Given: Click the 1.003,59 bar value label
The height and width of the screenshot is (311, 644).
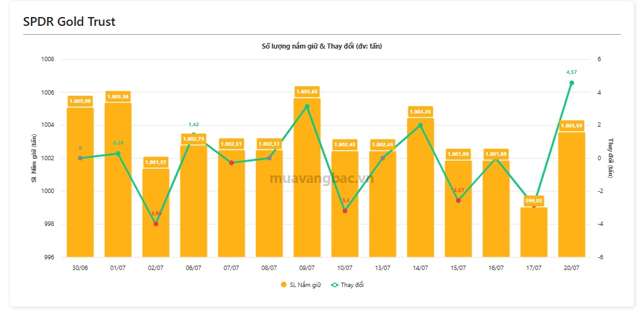Looking at the screenshot, I should click(x=572, y=126).
